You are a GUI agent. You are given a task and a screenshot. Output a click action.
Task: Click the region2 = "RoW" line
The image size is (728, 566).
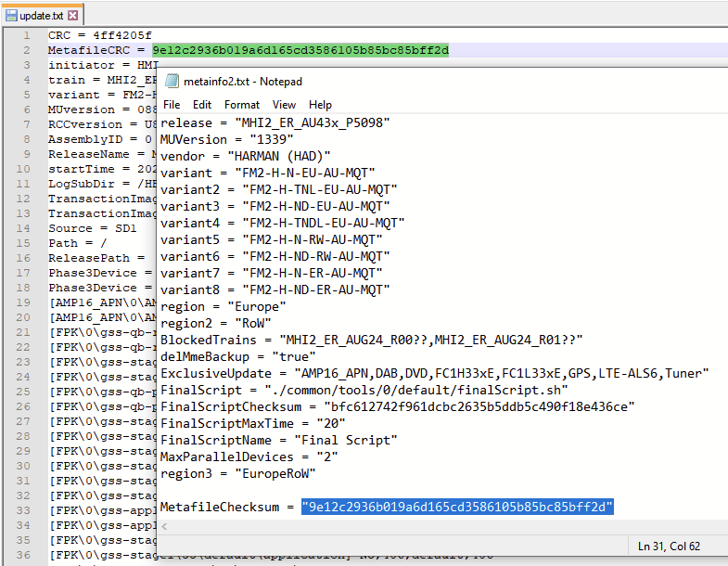coord(215,323)
